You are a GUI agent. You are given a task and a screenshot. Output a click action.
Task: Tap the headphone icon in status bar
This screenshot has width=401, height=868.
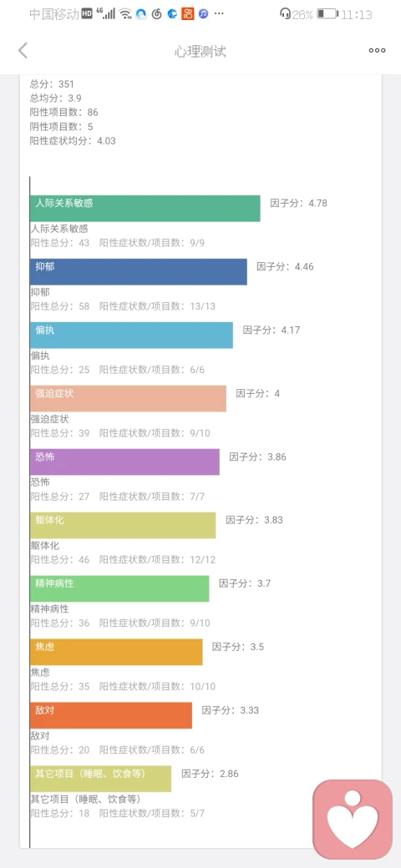[285, 14]
